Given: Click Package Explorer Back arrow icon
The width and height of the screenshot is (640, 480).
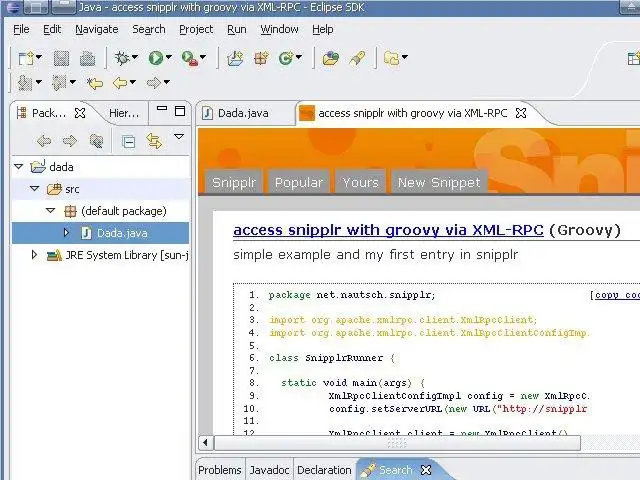Looking at the screenshot, I should pos(44,141).
